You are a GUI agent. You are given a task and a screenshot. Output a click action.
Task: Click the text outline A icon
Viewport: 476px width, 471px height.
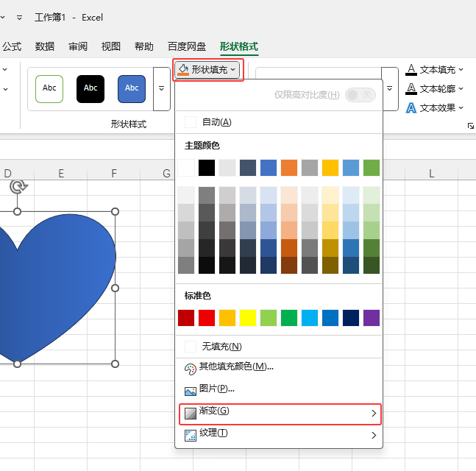(411, 88)
